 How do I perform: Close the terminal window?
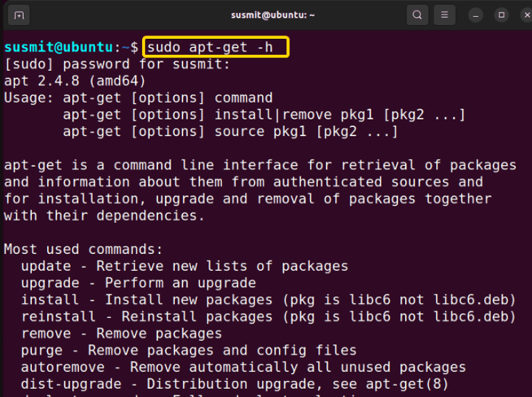526,15
